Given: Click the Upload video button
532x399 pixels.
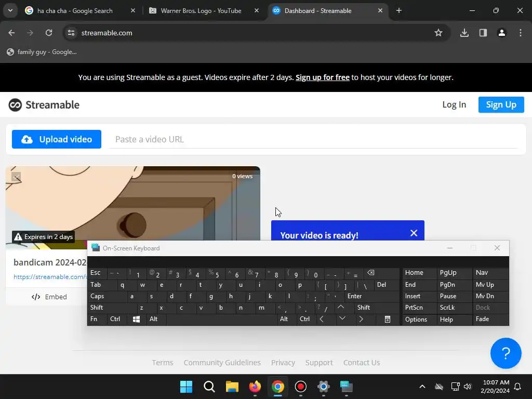Looking at the screenshot, I should (x=56, y=139).
